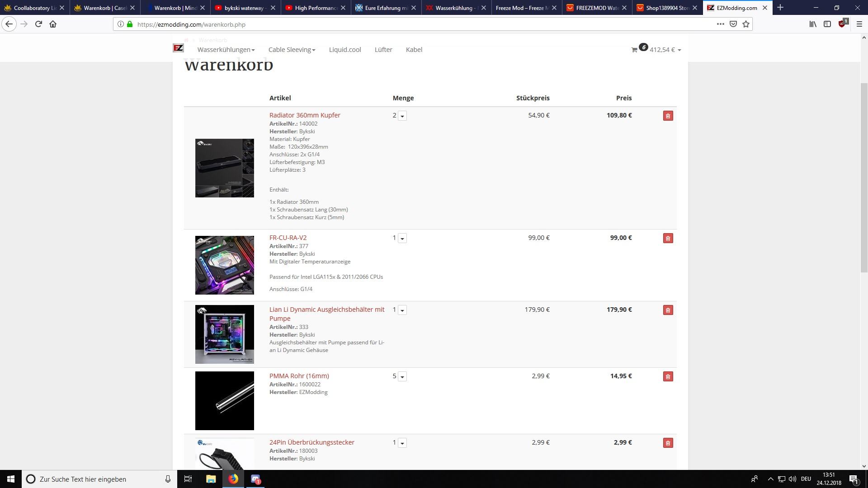
Task: Remove PMMA Rohr (16mm) from cart
Action: (x=668, y=376)
